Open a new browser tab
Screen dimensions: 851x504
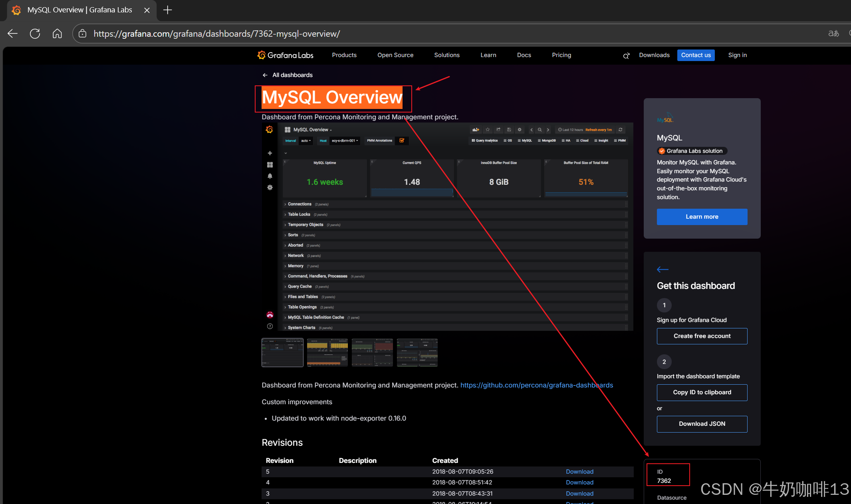pyautogui.click(x=168, y=10)
